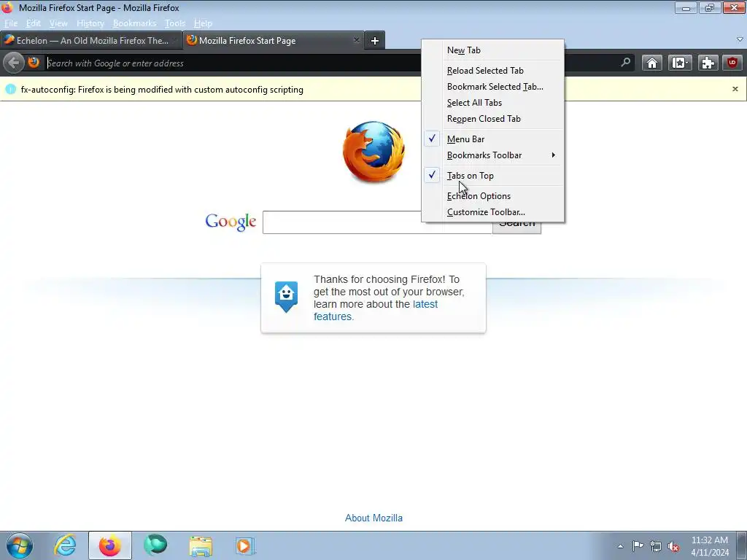Toggle the Menu Bar checkmark option
This screenshot has width=747, height=560.
tap(492, 139)
